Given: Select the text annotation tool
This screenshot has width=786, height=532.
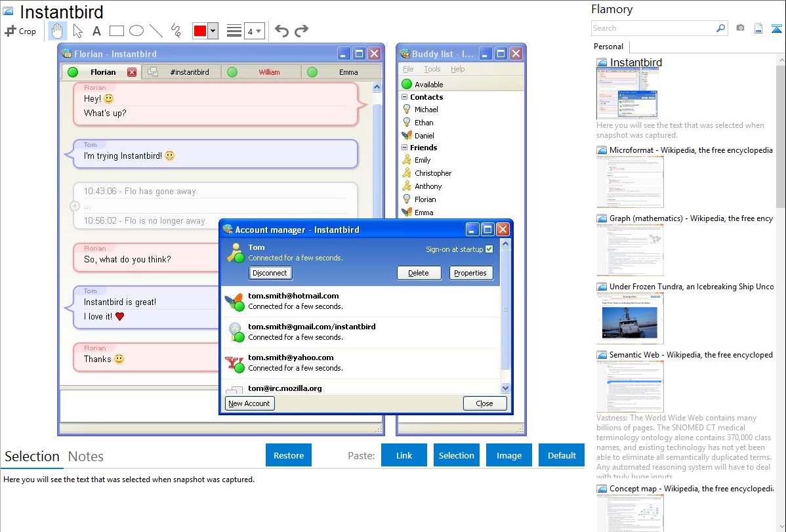Looking at the screenshot, I should coord(96,31).
